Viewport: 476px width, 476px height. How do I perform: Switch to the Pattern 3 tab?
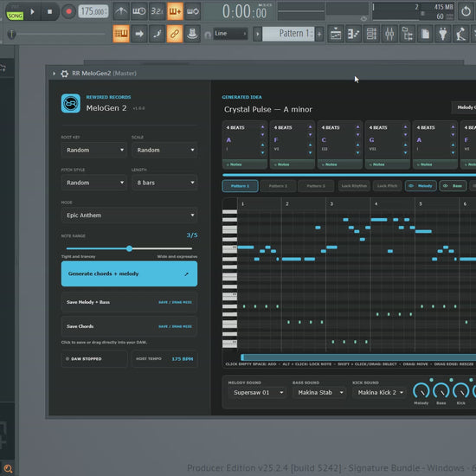(316, 186)
